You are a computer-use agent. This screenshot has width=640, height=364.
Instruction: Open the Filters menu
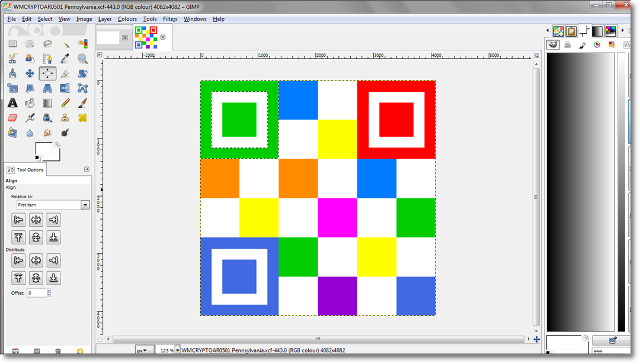click(x=170, y=19)
